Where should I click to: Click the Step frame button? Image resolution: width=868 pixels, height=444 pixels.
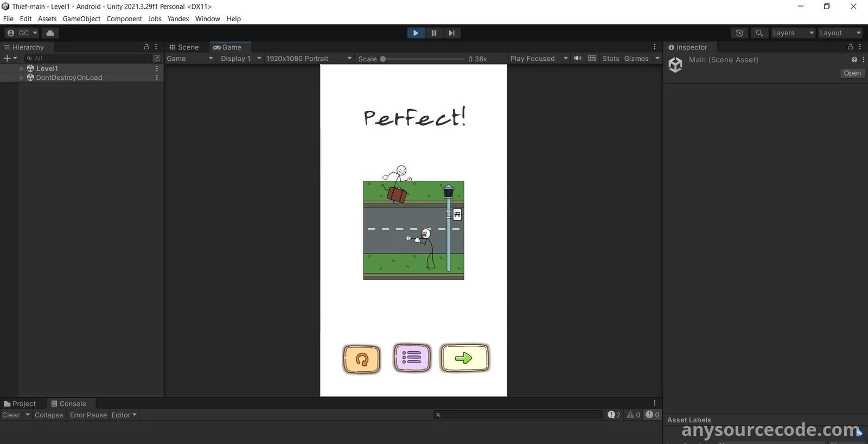coord(451,33)
